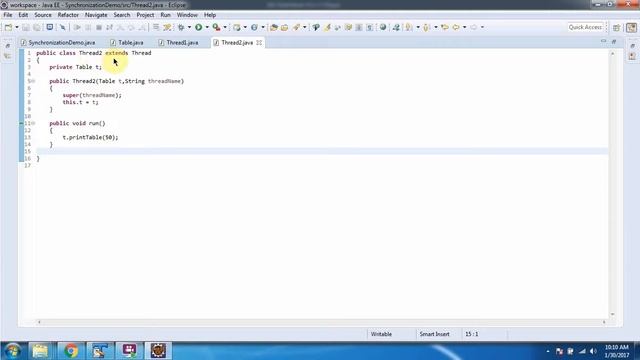640x360 pixels.
Task: Open the New wizard dropdown arrow
Action: point(17,27)
